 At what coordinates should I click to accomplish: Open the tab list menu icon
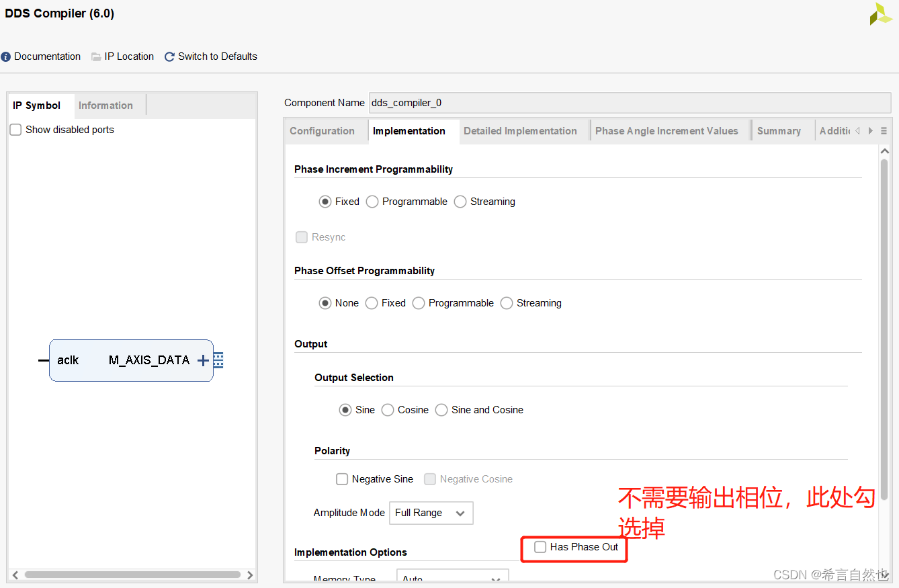(884, 131)
